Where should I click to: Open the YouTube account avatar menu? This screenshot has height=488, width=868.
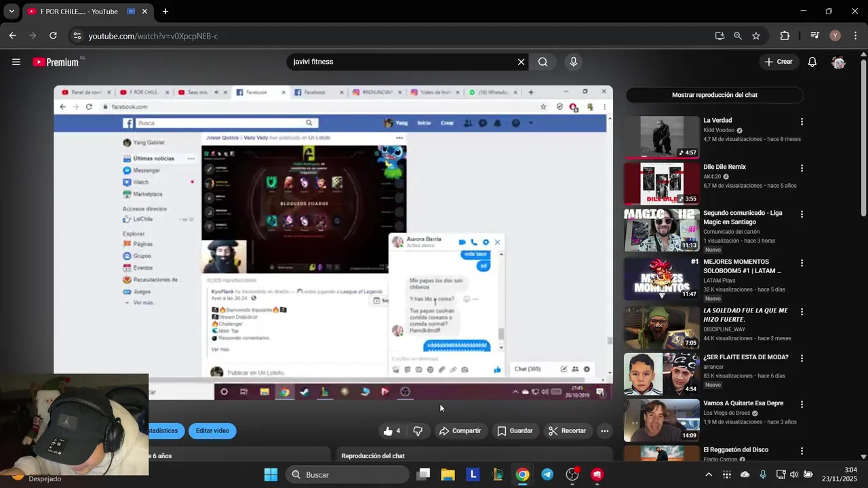839,62
